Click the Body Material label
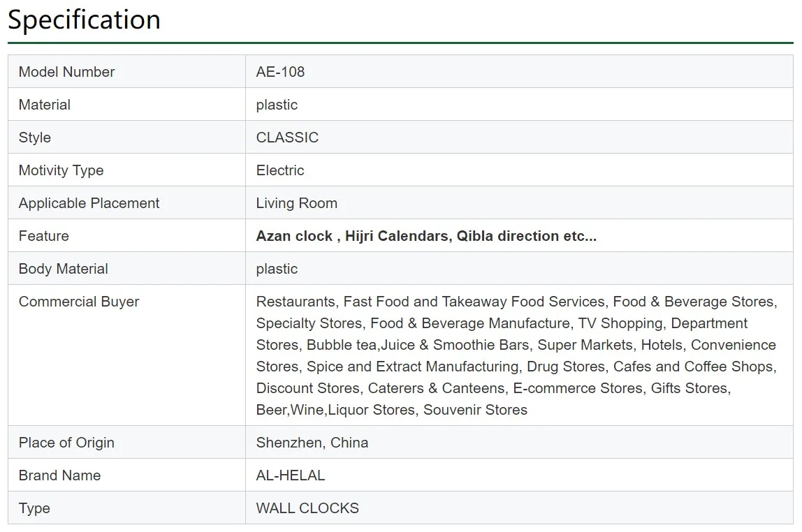 tap(63, 269)
